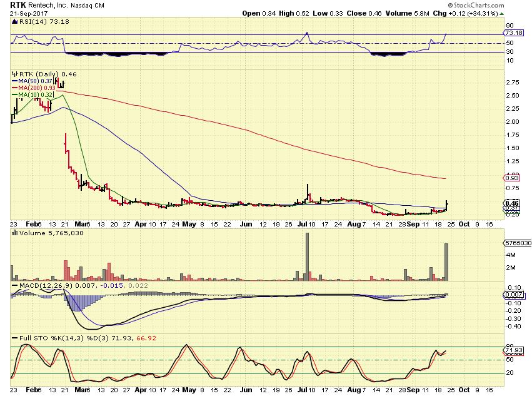Click the 'Open 0.34' value

tap(259, 13)
